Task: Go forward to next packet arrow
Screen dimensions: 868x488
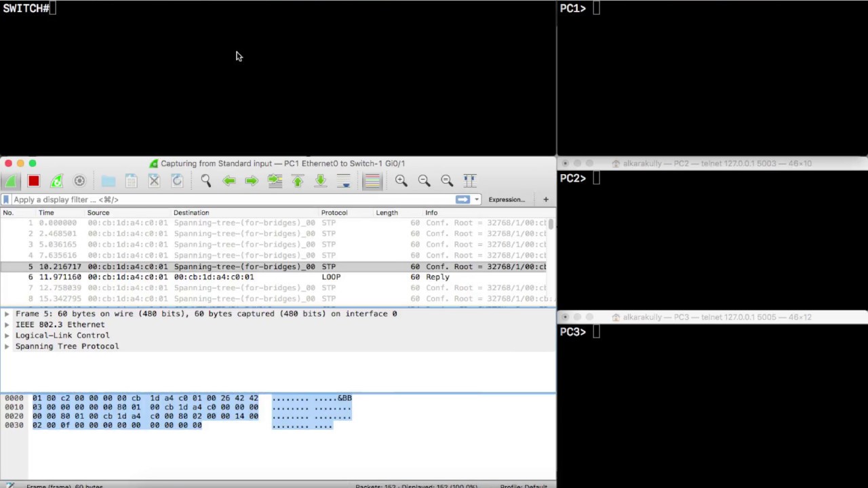Action: click(252, 181)
